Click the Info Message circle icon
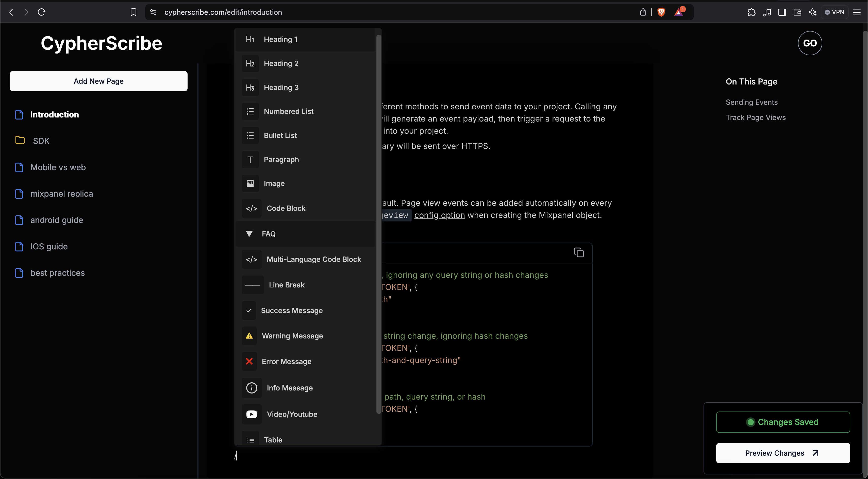This screenshot has width=868, height=479. pyautogui.click(x=251, y=388)
